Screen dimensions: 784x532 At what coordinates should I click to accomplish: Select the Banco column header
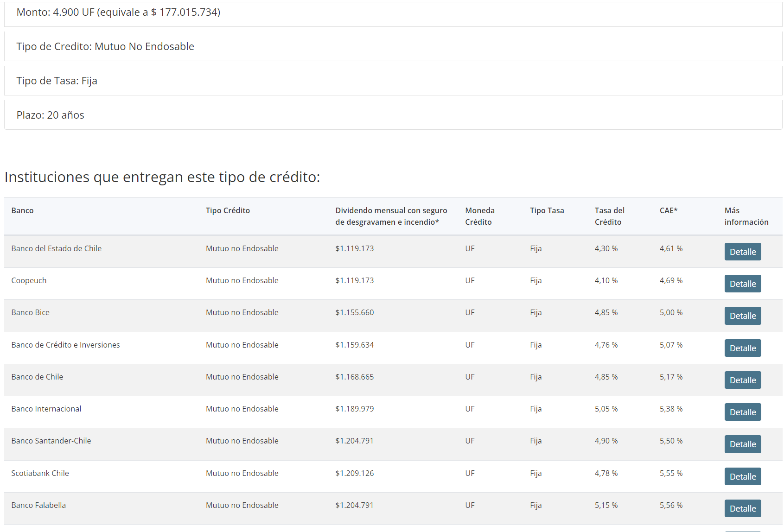[22, 210]
